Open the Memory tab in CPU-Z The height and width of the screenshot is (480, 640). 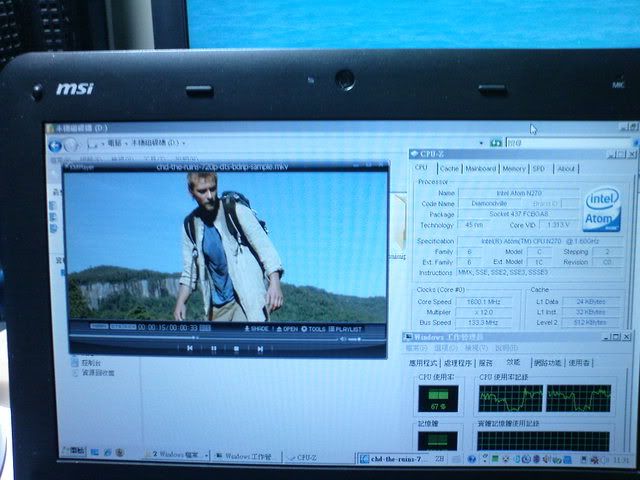click(x=513, y=168)
